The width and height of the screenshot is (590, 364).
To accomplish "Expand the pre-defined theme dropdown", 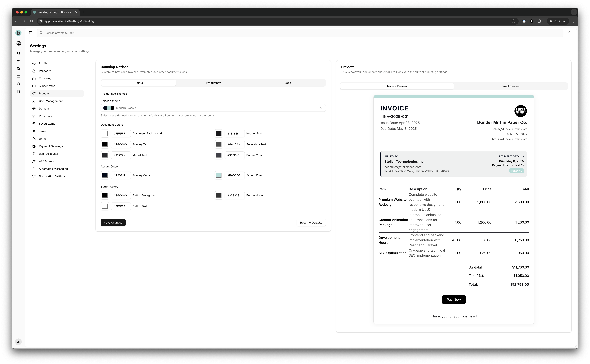I will pos(321,108).
